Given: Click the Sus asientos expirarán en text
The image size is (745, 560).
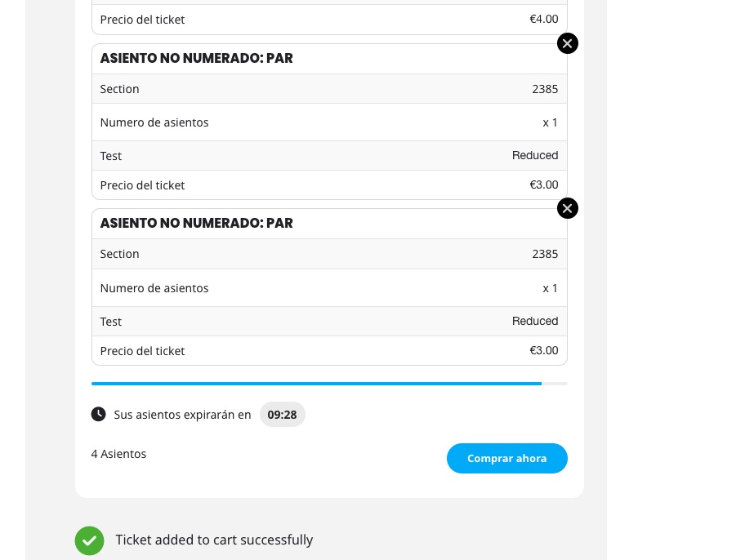Looking at the screenshot, I should coord(182,415).
